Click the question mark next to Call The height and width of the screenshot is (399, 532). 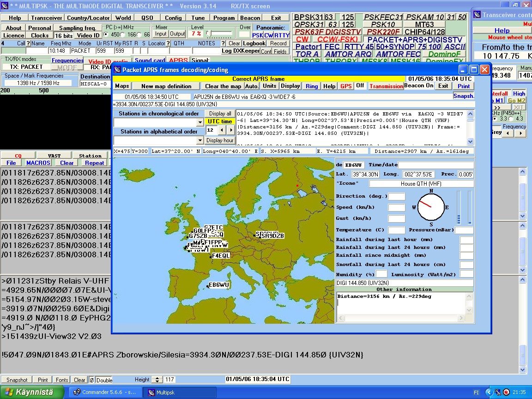(28, 43)
